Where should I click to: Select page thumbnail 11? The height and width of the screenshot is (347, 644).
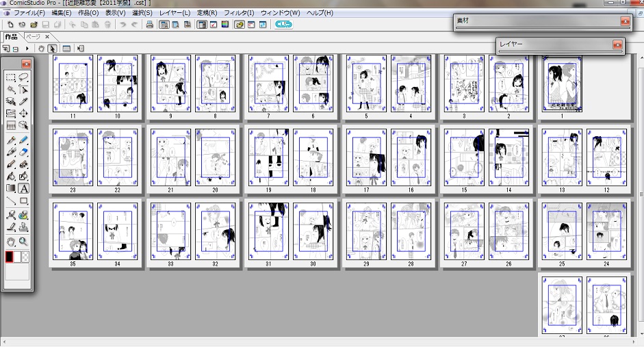73,83
